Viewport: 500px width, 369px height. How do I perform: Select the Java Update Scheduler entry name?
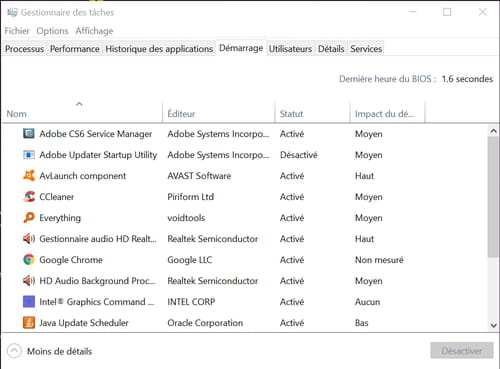coord(84,323)
